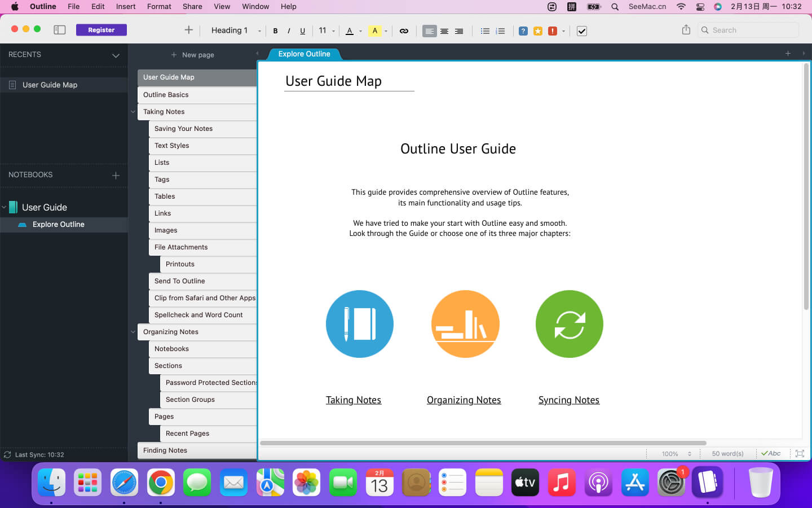The width and height of the screenshot is (812, 508).
Task: Center align the text
Action: (x=444, y=31)
